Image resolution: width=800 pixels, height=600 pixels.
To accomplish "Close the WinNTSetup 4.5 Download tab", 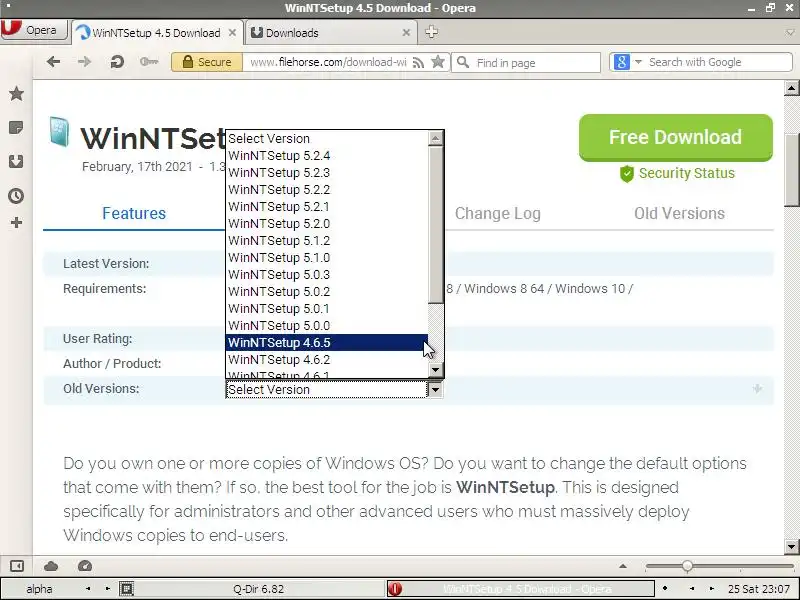I will coord(232,33).
